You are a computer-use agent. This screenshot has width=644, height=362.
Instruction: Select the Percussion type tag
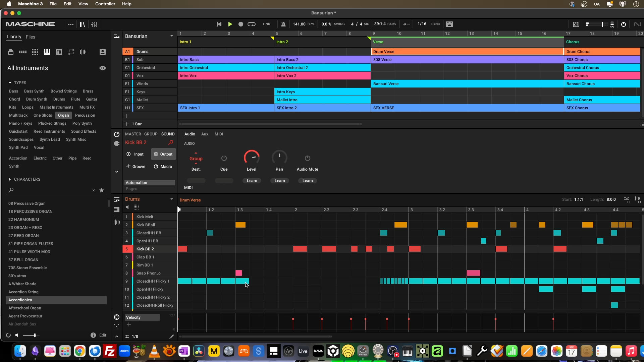(x=85, y=115)
